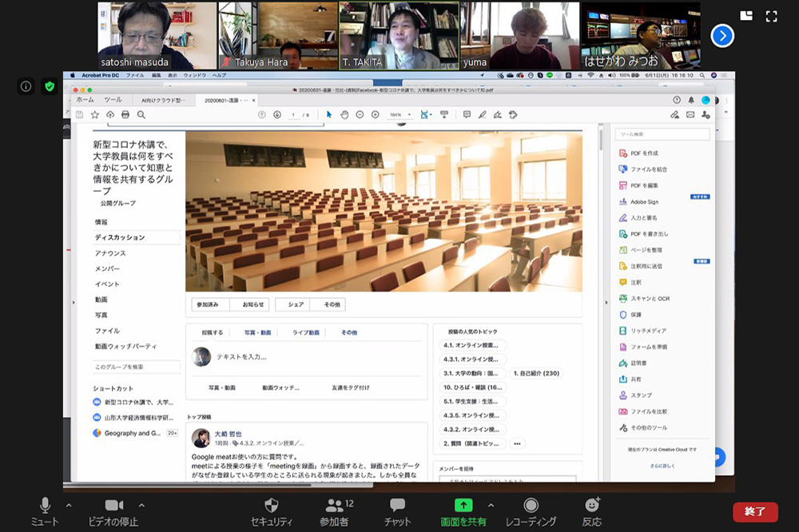Click the Acrobat zoom in plus icon
This screenshot has height=532, width=799.
(375, 115)
